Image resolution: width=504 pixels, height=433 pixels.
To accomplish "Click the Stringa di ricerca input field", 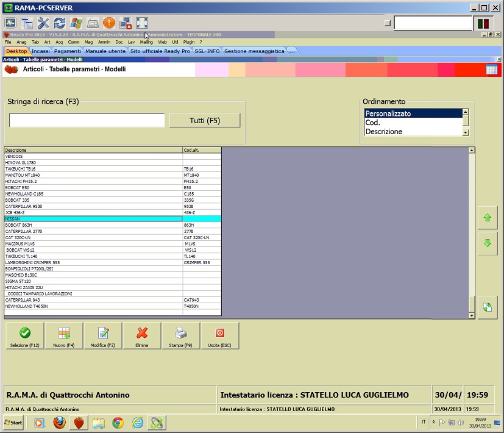I will click(87, 120).
